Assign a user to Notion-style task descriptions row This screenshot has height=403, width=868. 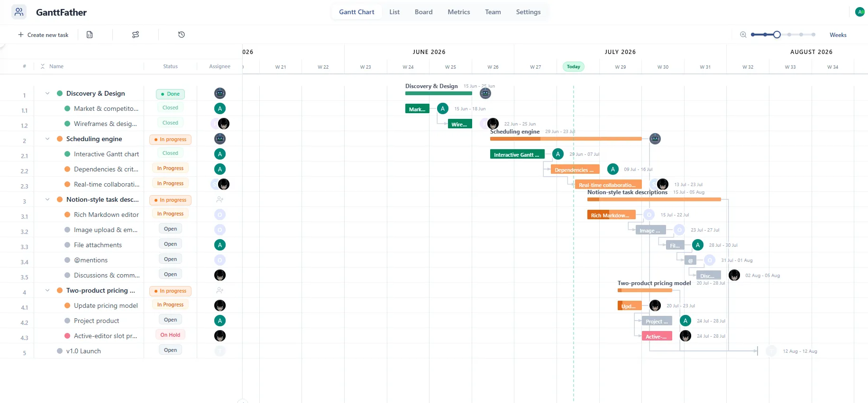(219, 199)
